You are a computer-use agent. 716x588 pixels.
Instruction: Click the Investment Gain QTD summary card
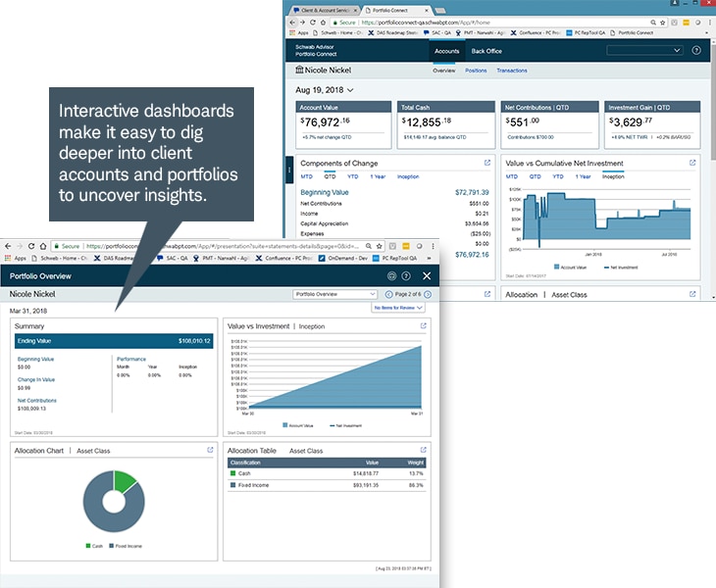click(652, 124)
